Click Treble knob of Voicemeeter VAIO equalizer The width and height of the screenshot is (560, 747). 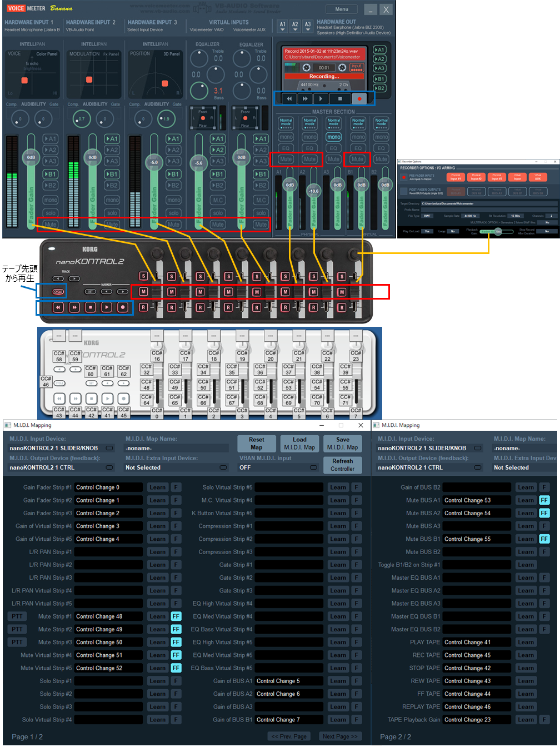point(199,58)
